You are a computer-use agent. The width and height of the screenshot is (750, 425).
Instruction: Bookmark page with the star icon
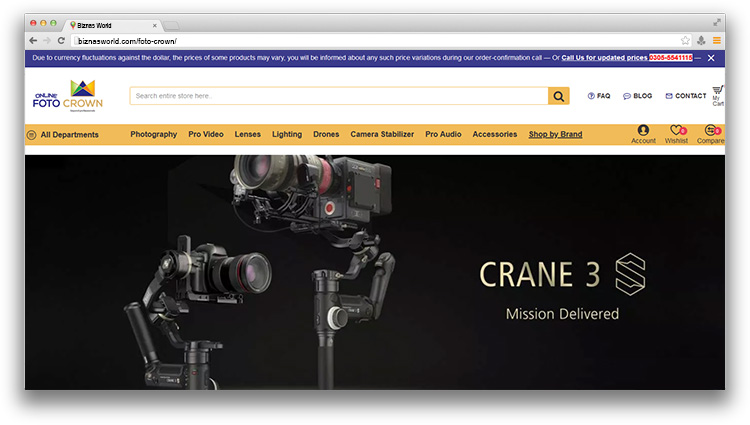(685, 40)
